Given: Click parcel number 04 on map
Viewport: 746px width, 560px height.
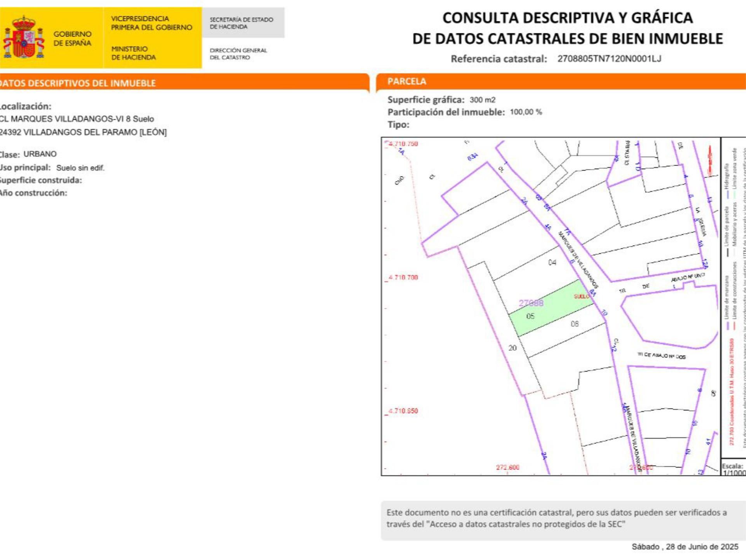Looking at the screenshot, I should [x=552, y=263].
